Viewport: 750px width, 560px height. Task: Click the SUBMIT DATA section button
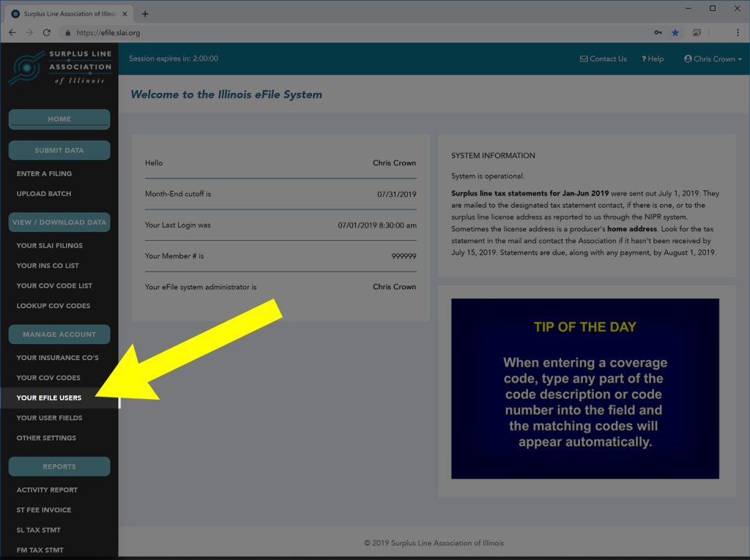59,150
